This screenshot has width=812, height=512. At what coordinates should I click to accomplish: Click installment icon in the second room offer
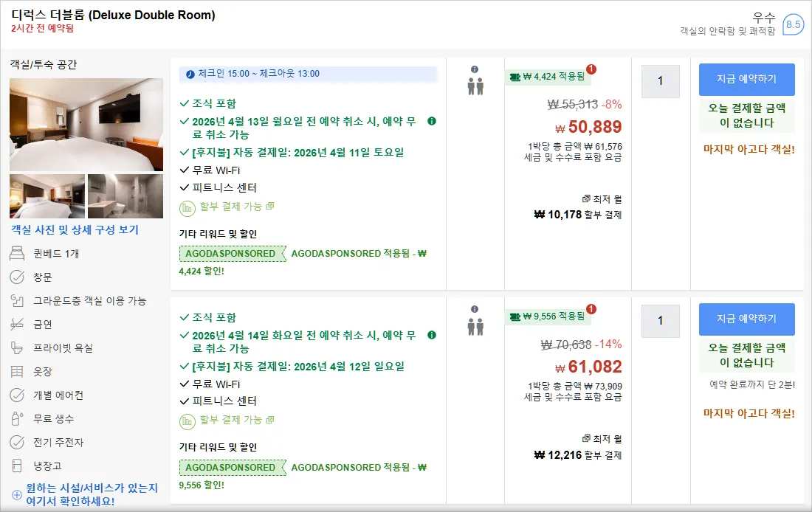tap(187, 421)
